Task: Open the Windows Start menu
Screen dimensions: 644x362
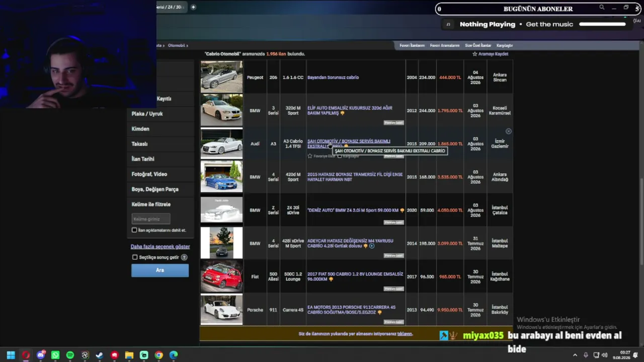Action: 11,355
